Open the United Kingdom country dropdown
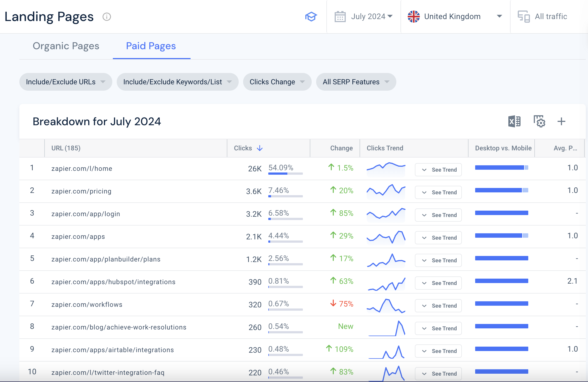The height and width of the screenshot is (382, 588). (x=455, y=17)
